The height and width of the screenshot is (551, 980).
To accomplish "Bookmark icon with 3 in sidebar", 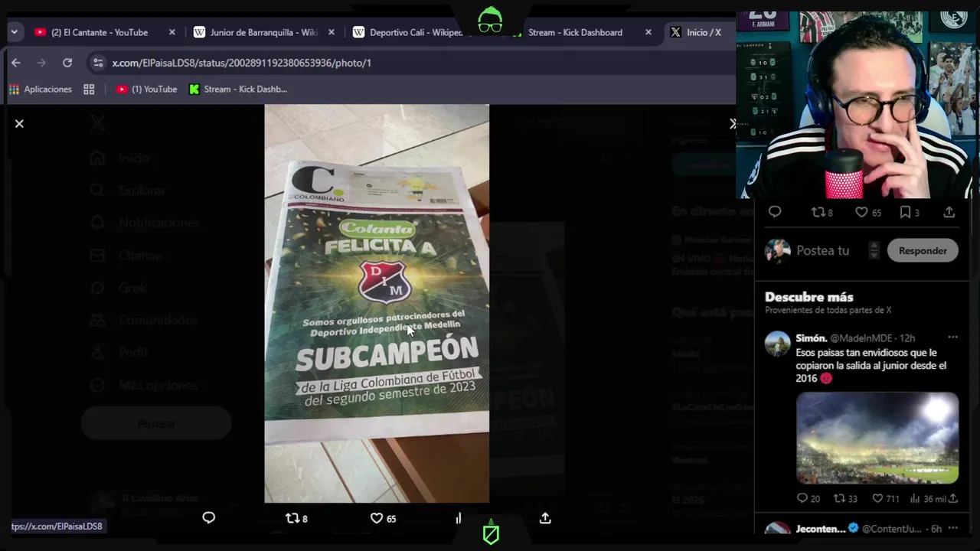I will [x=909, y=212].
